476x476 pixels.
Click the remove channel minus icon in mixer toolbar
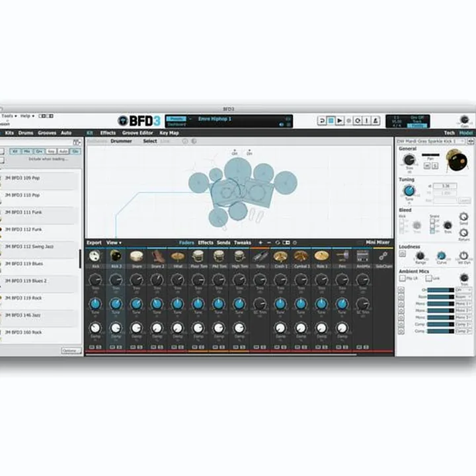click(269, 243)
